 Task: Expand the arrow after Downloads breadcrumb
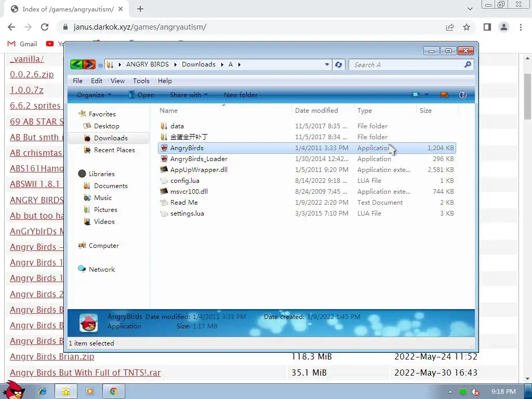[x=222, y=64]
